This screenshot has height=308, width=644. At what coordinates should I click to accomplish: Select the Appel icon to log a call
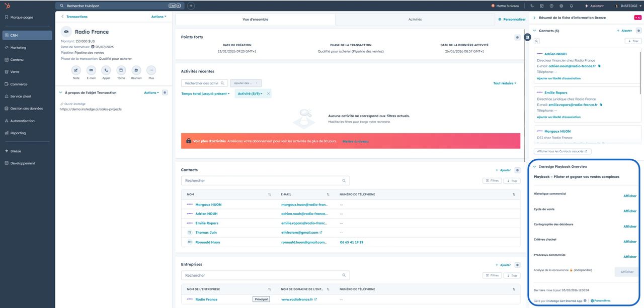[106, 70]
